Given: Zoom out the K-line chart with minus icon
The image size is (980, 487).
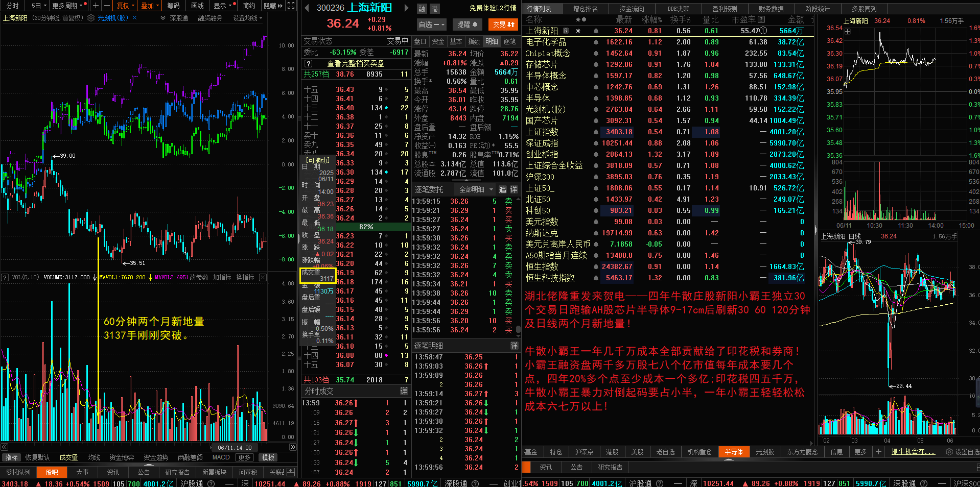Looking at the screenshot, I should 106,6.
